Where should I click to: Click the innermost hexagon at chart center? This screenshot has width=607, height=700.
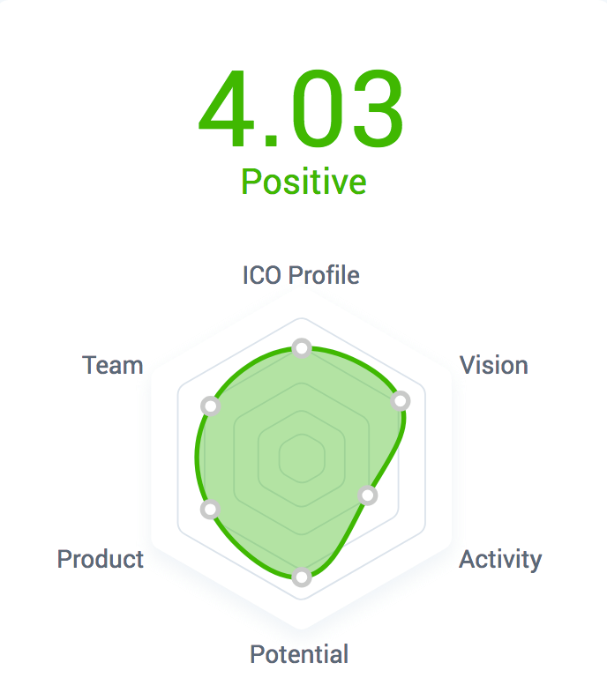[x=302, y=458]
